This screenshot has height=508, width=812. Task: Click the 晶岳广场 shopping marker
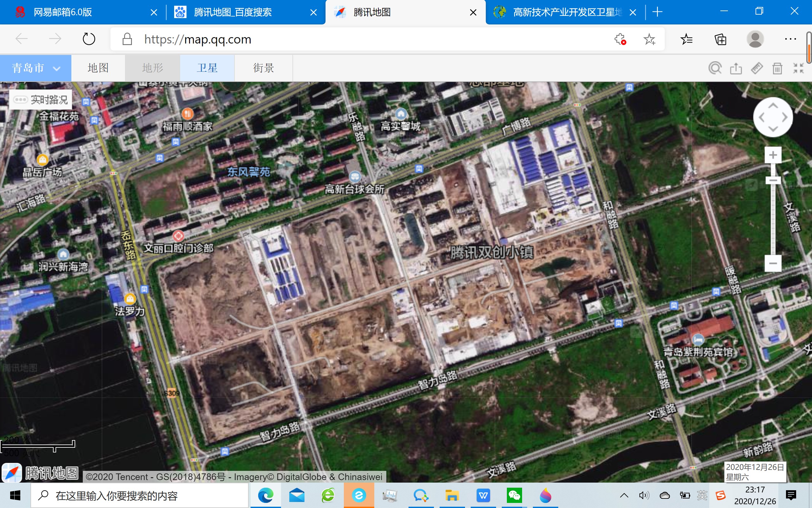(43, 159)
